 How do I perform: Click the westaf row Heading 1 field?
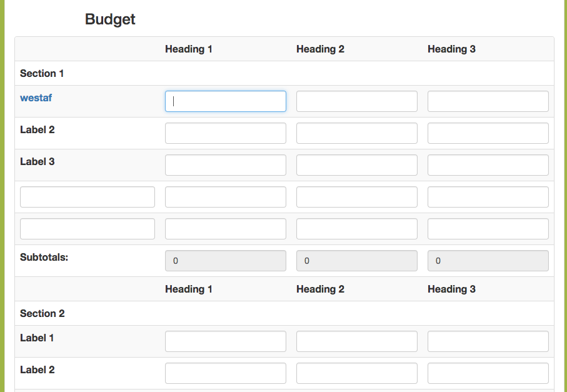click(226, 101)
